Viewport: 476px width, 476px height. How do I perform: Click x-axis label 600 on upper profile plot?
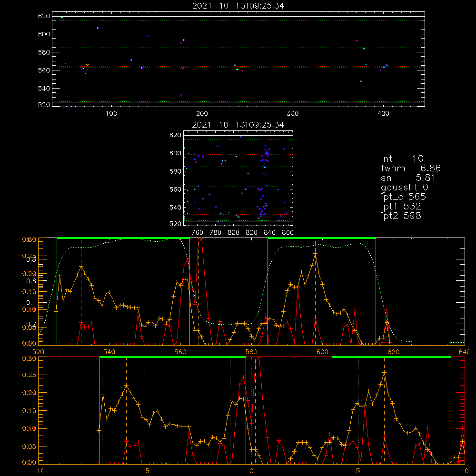click(x=322, y=352)
